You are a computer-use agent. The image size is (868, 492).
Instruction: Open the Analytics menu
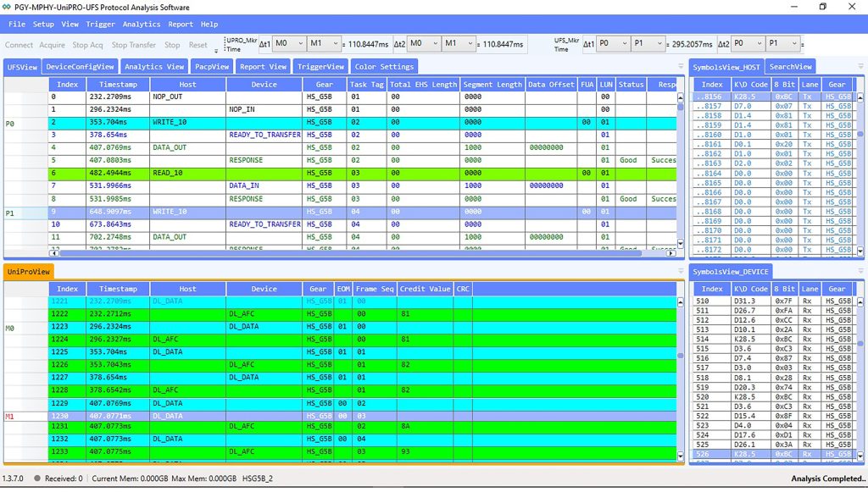point(142,25)
